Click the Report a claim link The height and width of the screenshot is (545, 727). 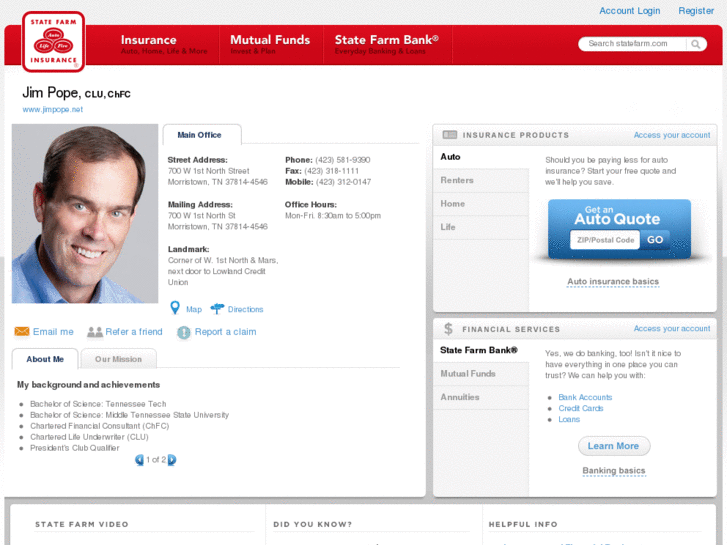[225, 332]
